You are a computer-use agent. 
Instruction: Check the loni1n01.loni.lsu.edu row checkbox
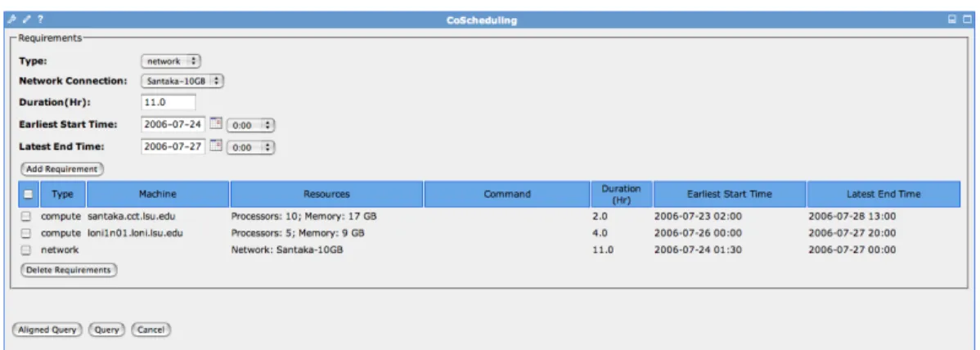pyautogui.click(x=26, y=233)
